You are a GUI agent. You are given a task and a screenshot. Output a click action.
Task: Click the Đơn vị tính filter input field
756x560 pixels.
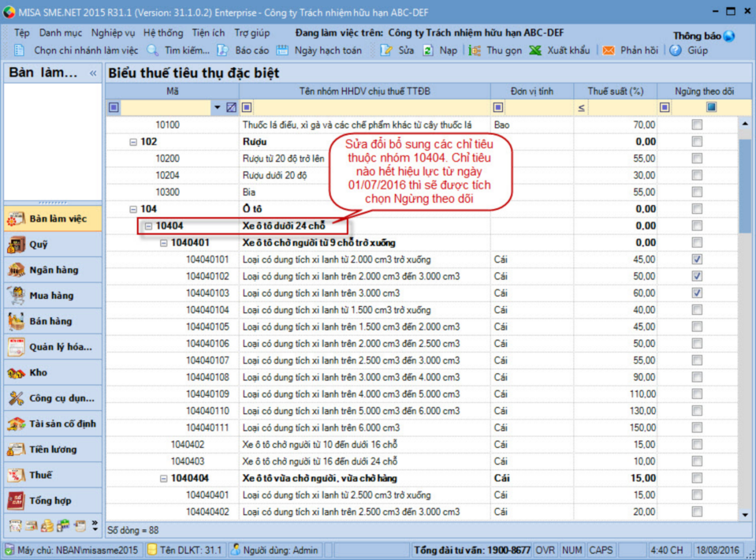[538, 107]
